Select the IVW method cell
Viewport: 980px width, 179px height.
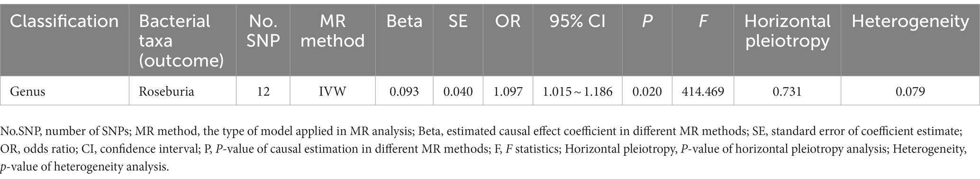[x=333, y=91]
